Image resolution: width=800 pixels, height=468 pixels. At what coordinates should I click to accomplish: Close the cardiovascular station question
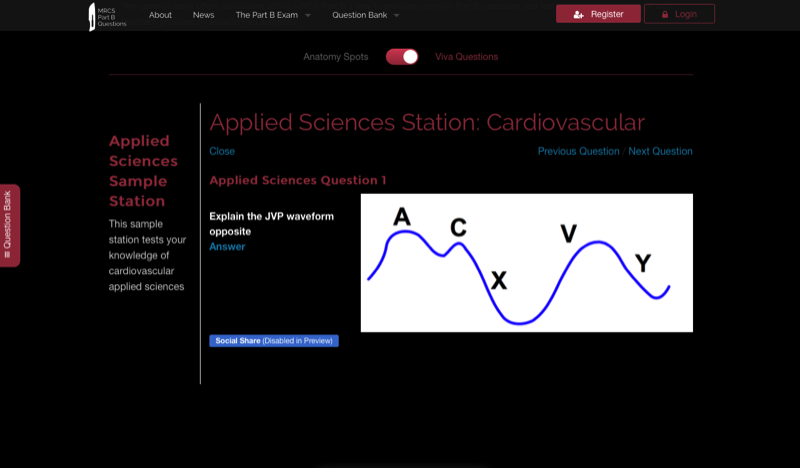pyautogui.click(x=222, y=152)
